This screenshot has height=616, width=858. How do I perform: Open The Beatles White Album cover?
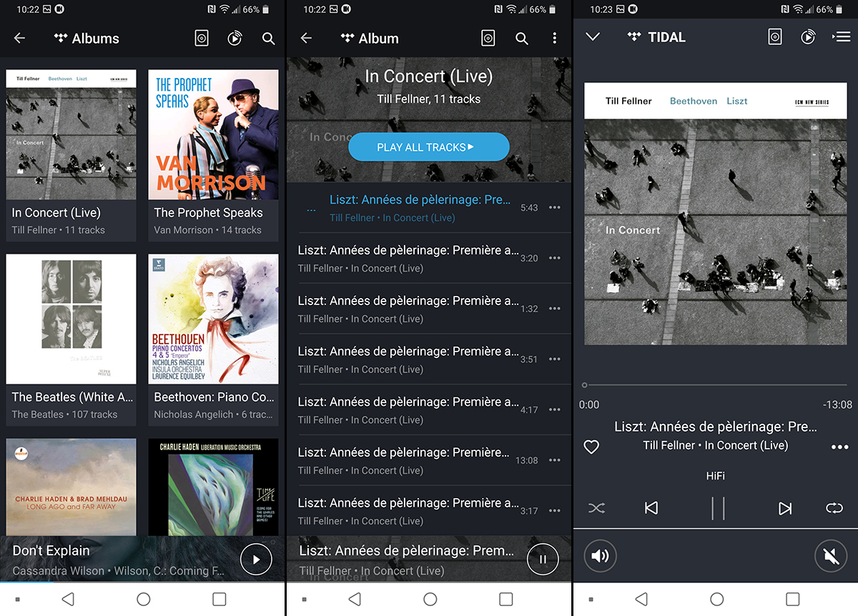coord(71,319)
